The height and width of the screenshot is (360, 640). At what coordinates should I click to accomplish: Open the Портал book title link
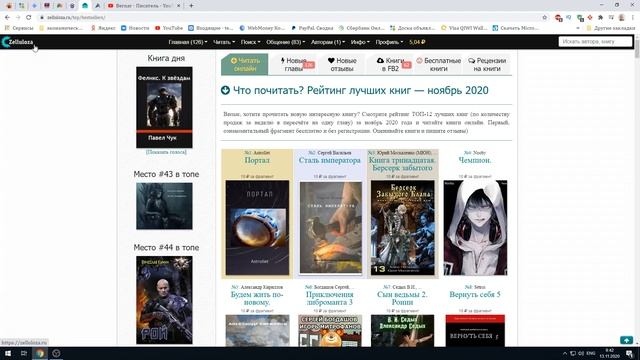[257, 160]
